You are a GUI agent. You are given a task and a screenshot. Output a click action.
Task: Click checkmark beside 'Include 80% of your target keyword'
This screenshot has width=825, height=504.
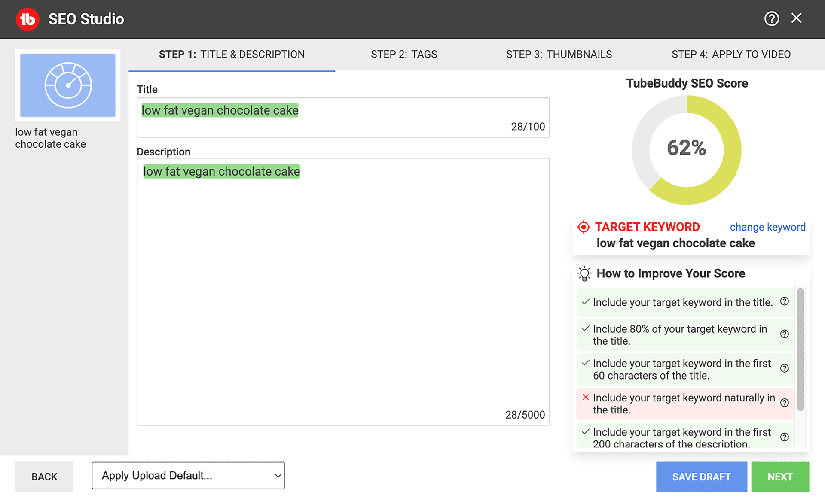(x=585, y=328)
